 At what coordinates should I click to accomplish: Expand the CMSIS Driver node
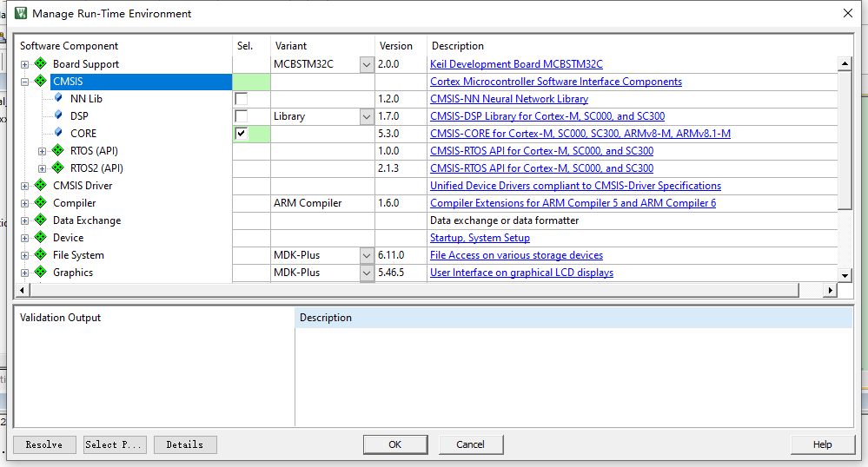24,186
